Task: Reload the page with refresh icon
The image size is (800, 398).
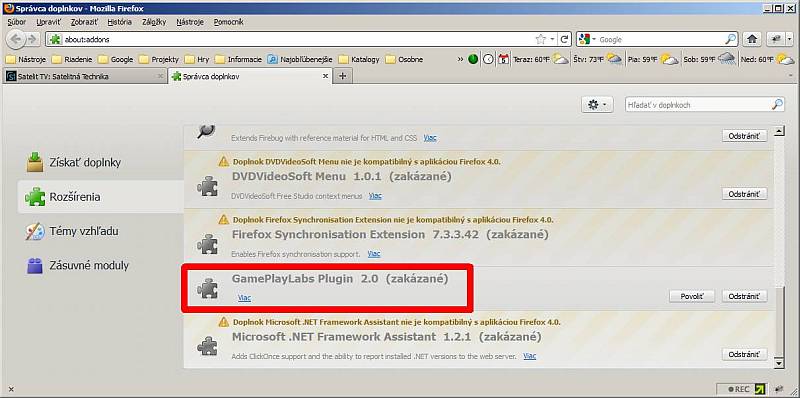Action: point(564,39)
